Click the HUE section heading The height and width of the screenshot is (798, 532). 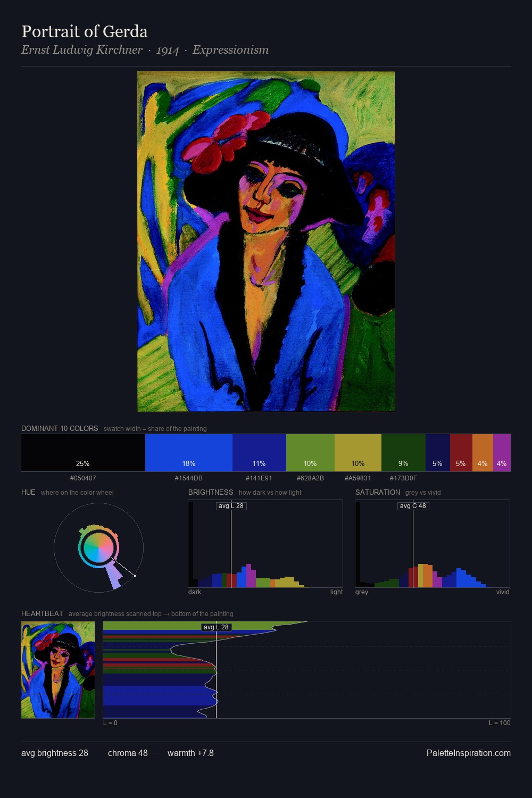28,492
